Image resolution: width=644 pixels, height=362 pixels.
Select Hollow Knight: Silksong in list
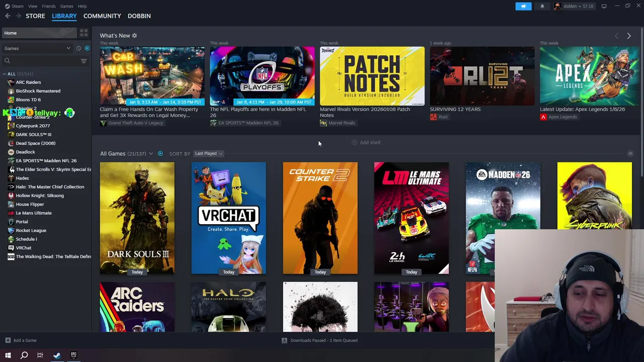tap(40, 196)
